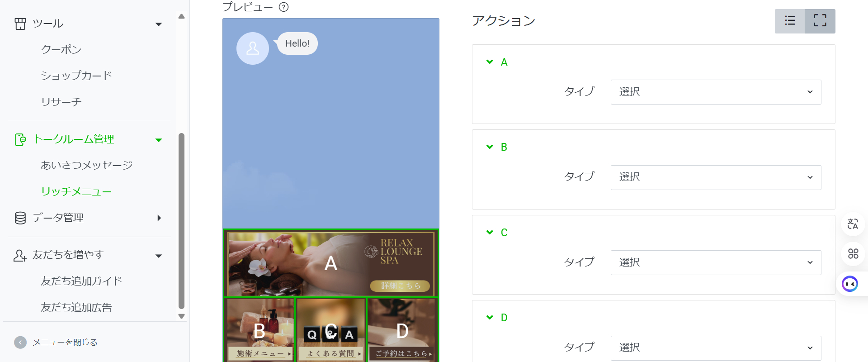Click the sidebar scroll down arrow

click(x=181, y=316)
